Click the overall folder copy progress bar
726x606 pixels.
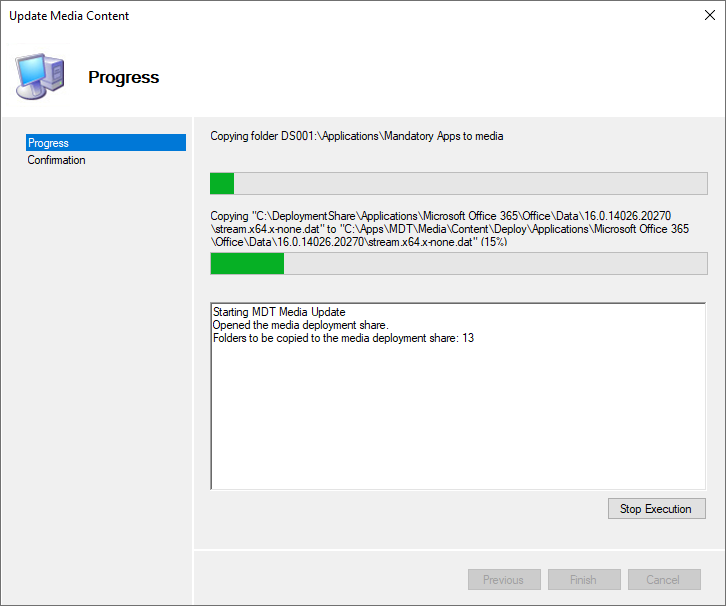458,183
